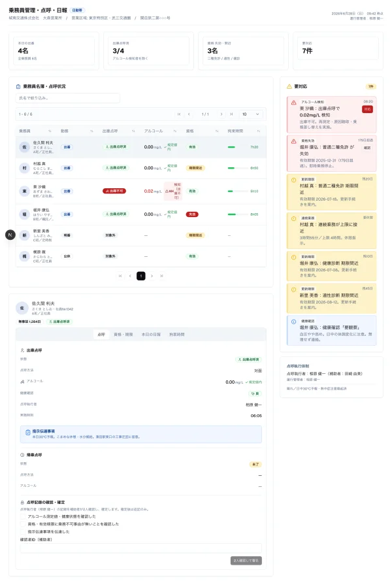The height and width of the screenshot is (583, 392).
Task: Click the clipboard icon beside 乗務員名簿・点呼状況
Action: pos(18,87)
